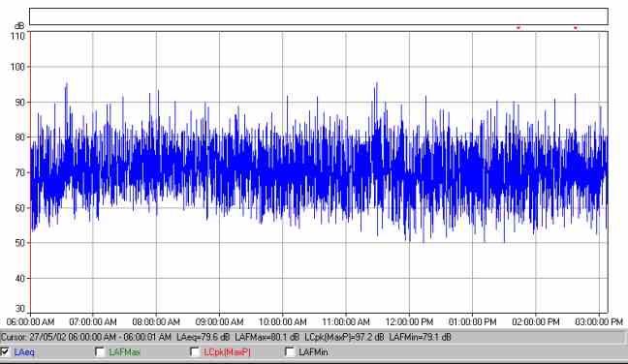This screenshot has width=628, height=364.
Task: Click the LAFMin legend label
Action: click(313, 352)
